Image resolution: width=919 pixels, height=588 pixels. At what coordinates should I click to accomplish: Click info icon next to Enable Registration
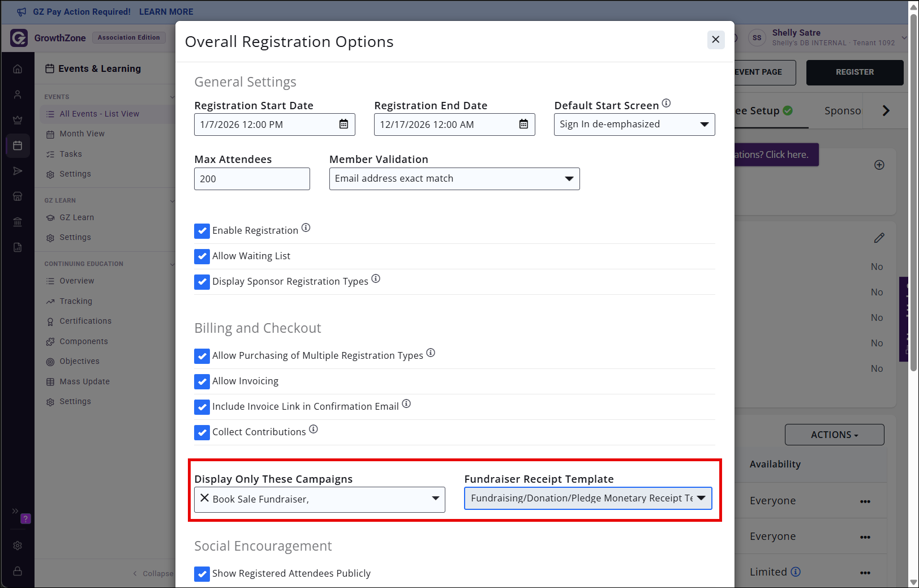point(306,228)
